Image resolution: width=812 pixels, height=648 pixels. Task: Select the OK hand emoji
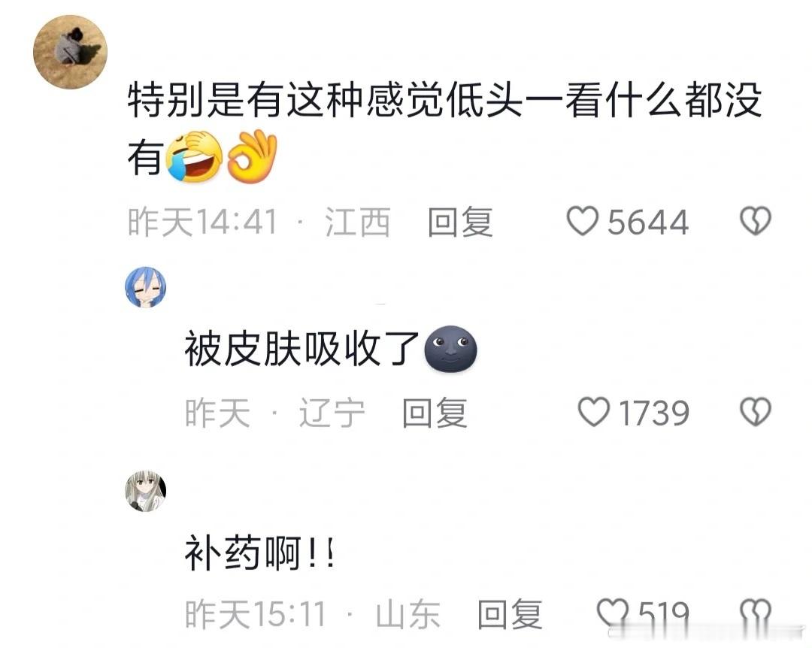click(253, 157)
